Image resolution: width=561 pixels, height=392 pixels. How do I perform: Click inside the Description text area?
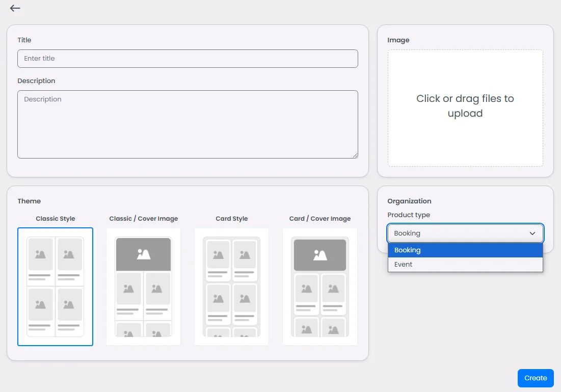[x=188, y=124]
